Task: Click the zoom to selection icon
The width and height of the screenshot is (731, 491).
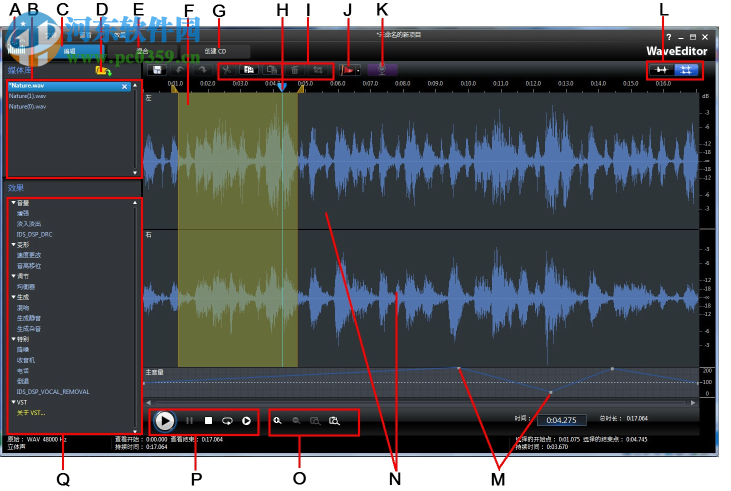Action: pyautogui.click(x=315, y=421)
